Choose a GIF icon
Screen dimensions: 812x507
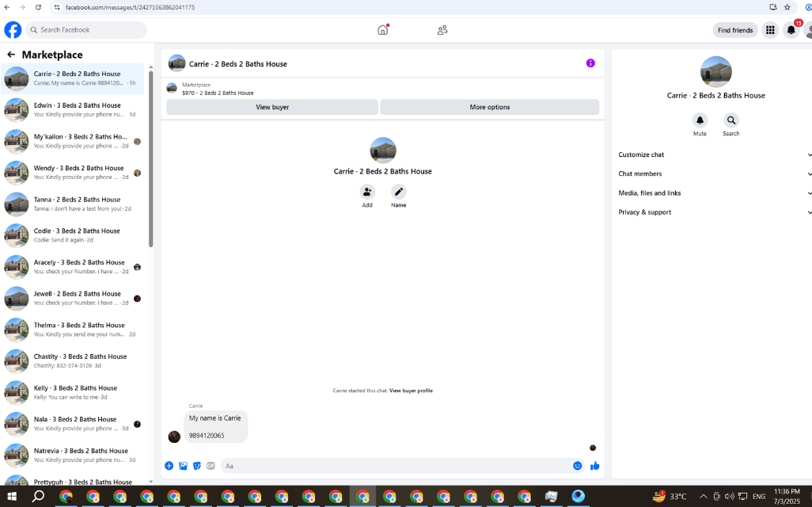tap(211, 466)
